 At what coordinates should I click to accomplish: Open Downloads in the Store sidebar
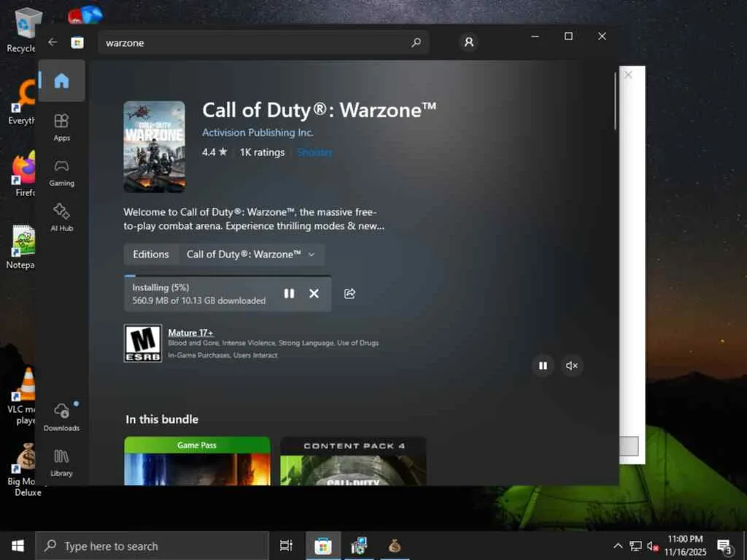click(x=61, y=417)
